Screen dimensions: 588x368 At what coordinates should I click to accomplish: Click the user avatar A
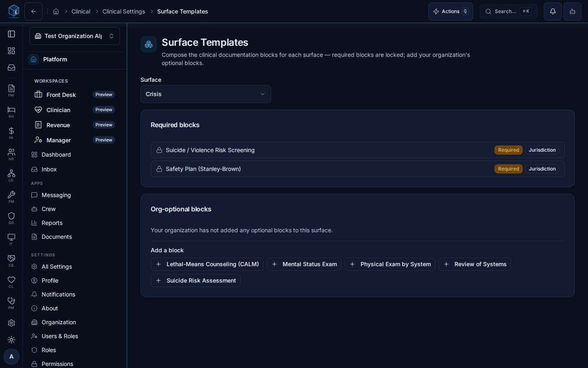click(11, 357)
